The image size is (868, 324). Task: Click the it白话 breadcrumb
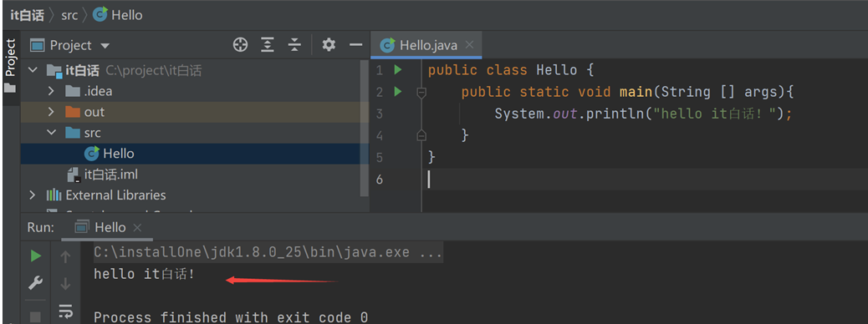(x=27, y=15)
